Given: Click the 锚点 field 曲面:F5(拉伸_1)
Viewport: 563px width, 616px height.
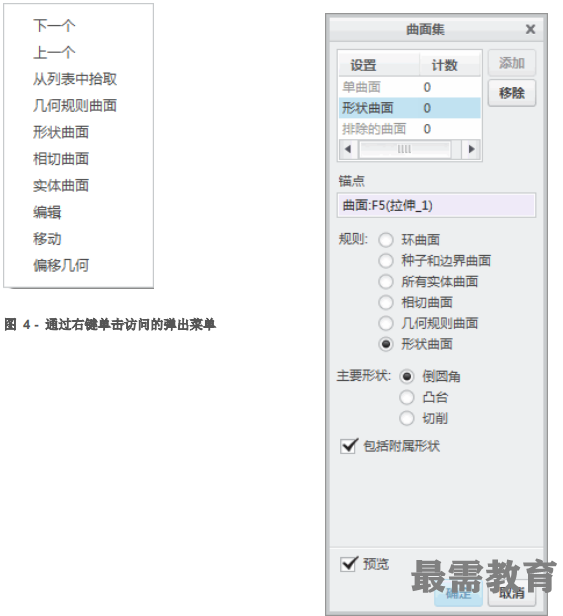Looking at the screenshot, I should click(x=436, y=205).
